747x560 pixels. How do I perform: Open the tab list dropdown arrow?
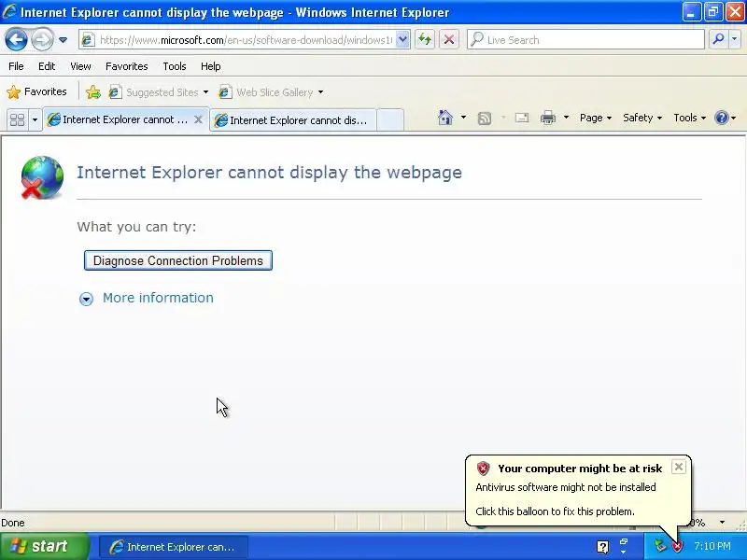pyautogui.click(x=35, y=119)
